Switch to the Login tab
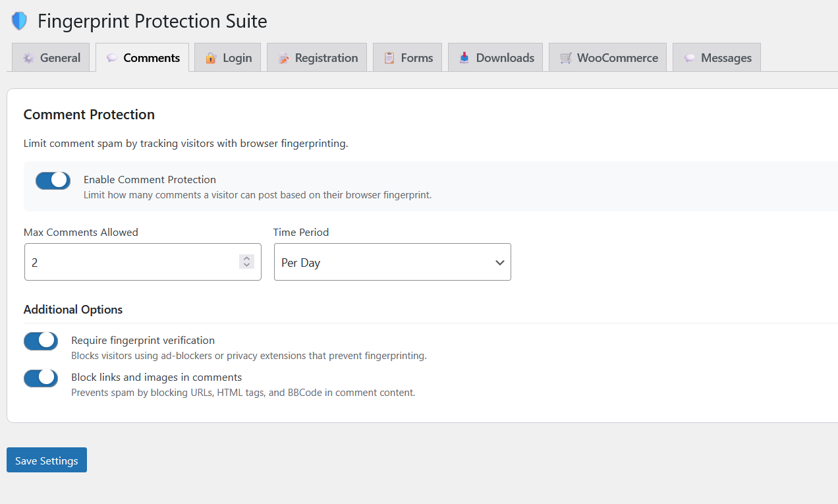The width and height of the screenshot is (838, 504). tap(227, 57)
